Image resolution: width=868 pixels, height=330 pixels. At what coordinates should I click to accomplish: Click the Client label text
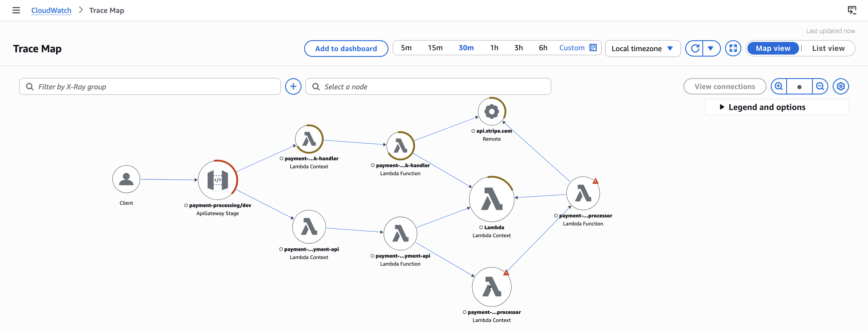(x=126, y=203)
